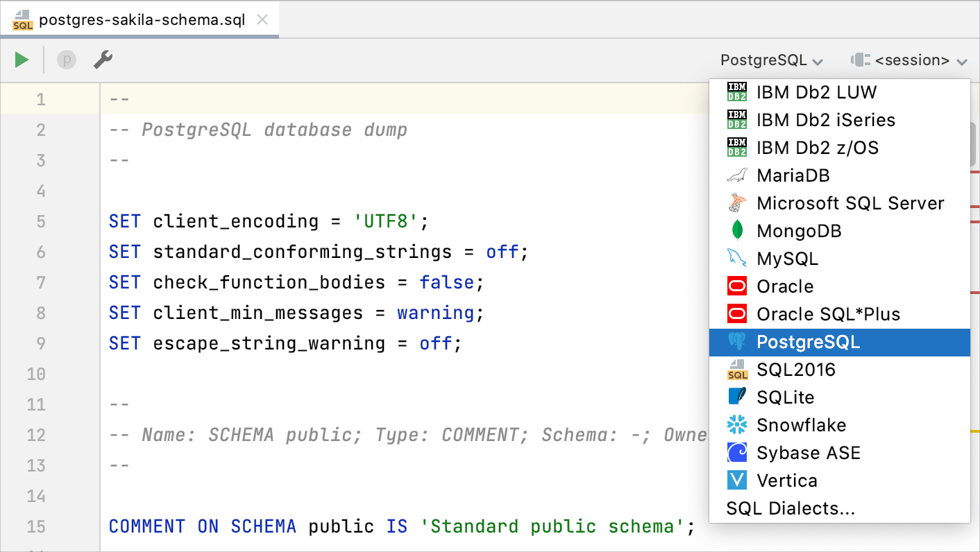Click the MongoDB leaf icon
The width and height of the screenshot is (980, 552).
click(736, 230)
